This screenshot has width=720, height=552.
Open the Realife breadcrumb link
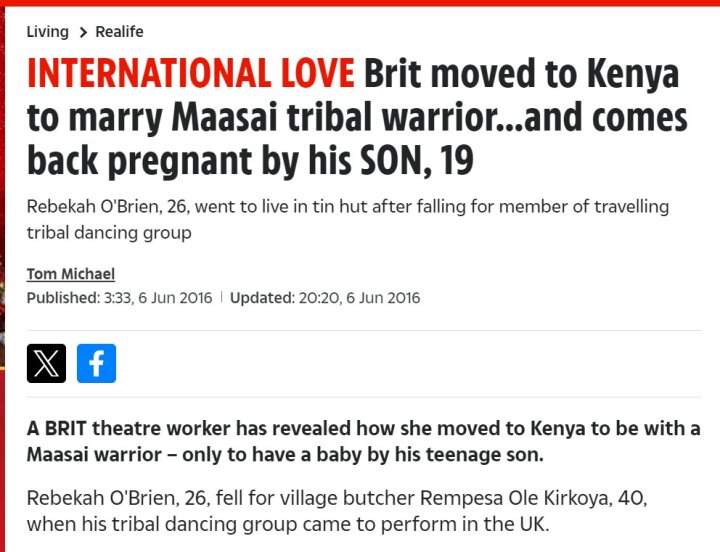[119, 32]
